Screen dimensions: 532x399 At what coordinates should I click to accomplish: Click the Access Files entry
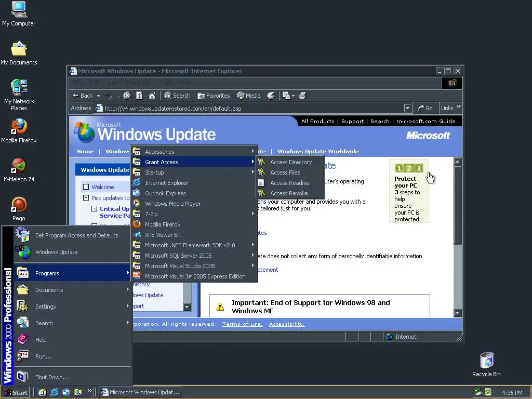[x=290, y=172]
